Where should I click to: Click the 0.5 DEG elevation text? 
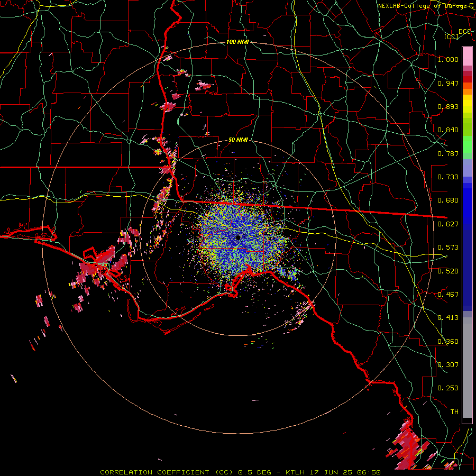[255, 472]
